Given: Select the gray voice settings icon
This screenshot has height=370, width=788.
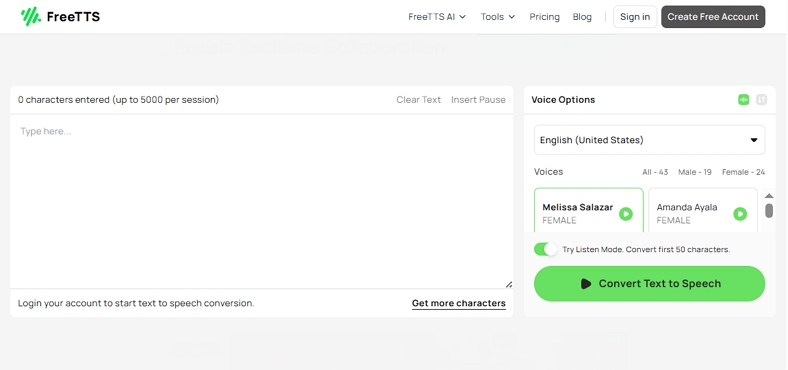Looking at the screenshot, I should (761, 100).
